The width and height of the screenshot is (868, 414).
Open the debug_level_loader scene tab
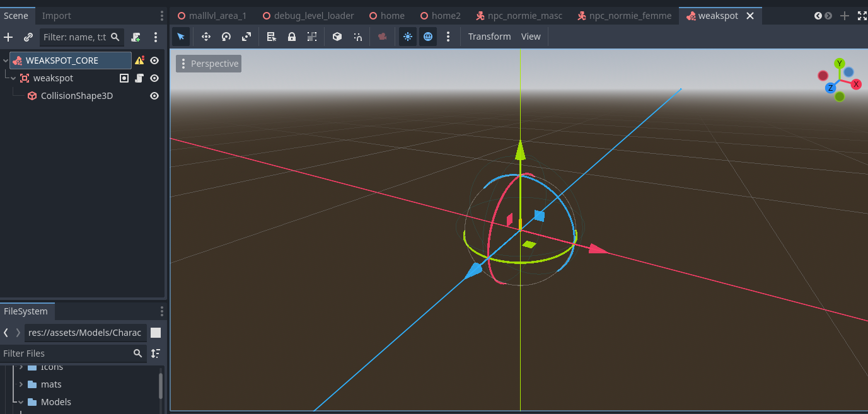308,16
